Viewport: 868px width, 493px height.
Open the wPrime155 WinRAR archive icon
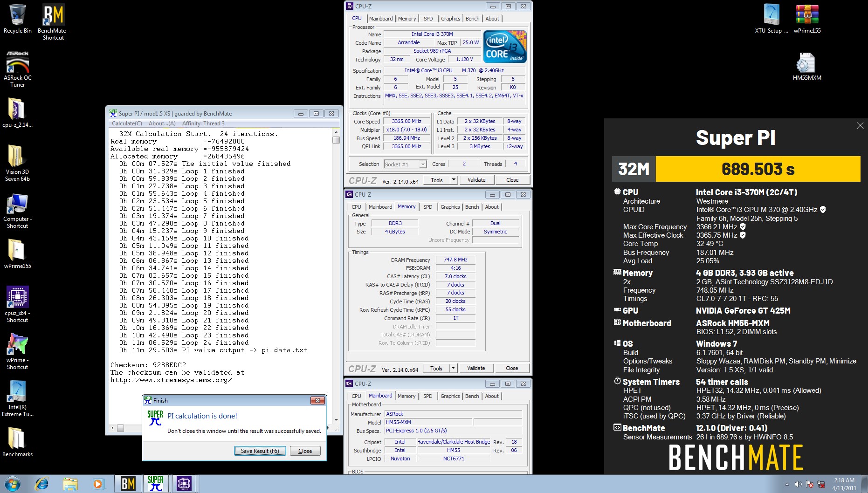click(807, 19)
